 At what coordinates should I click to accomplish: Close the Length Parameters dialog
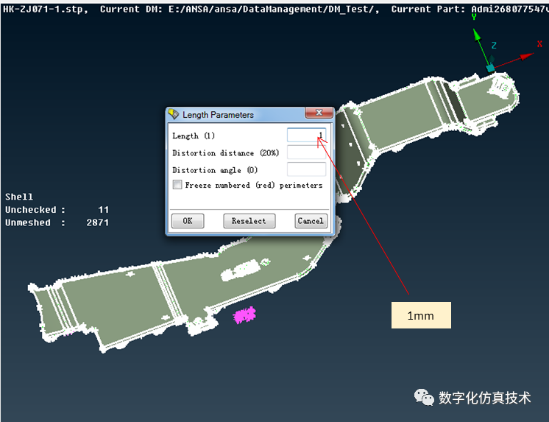(319, 113)
